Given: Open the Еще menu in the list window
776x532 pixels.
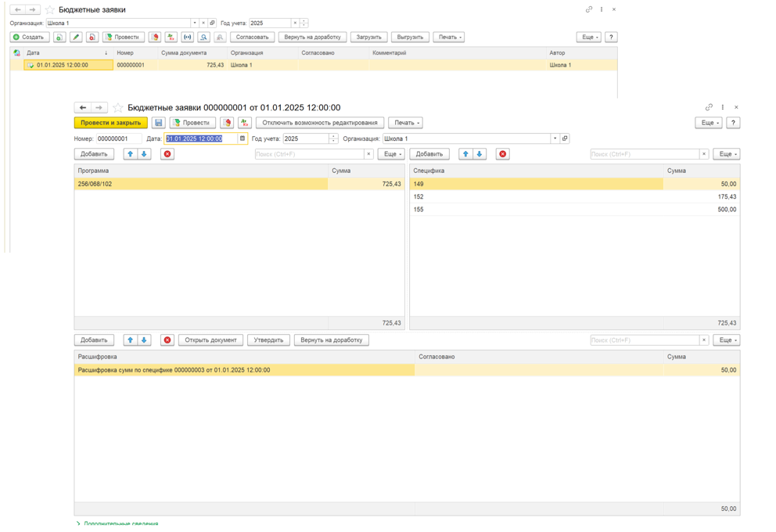Looking at the screenshot, I should pyautogui.click(x=590, y=37).
